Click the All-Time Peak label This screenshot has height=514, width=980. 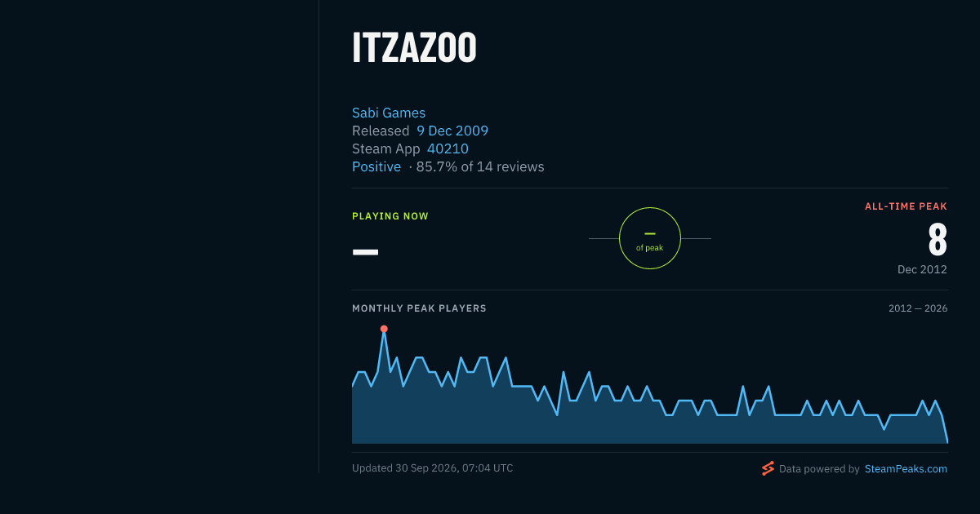click(906, 206)
